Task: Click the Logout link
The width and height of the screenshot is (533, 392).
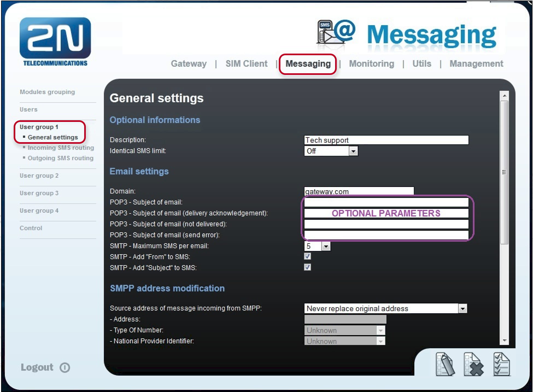Action: 37,367
